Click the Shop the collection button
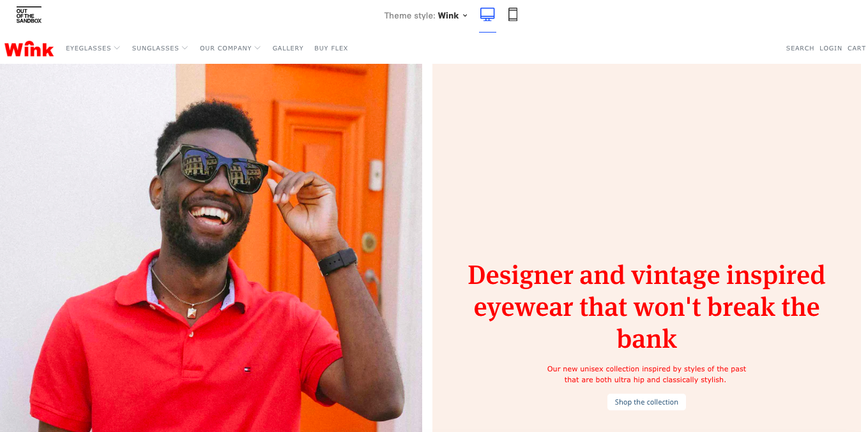868x432 pixels. click(646, 402)
